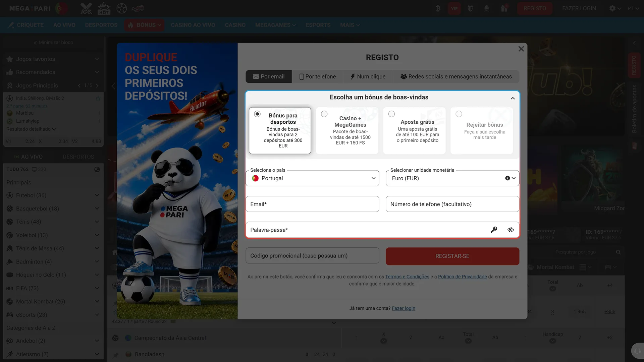Viewport: 644px width, 362px height.
Task: Open the AO VIVO menu item
Action: tap(64, 25)
